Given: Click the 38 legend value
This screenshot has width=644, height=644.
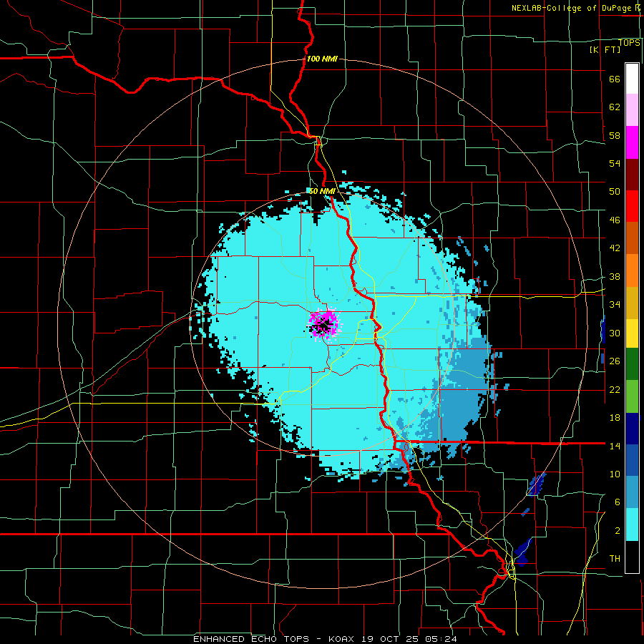Looking at the screenshot, I should pos(615,277).
